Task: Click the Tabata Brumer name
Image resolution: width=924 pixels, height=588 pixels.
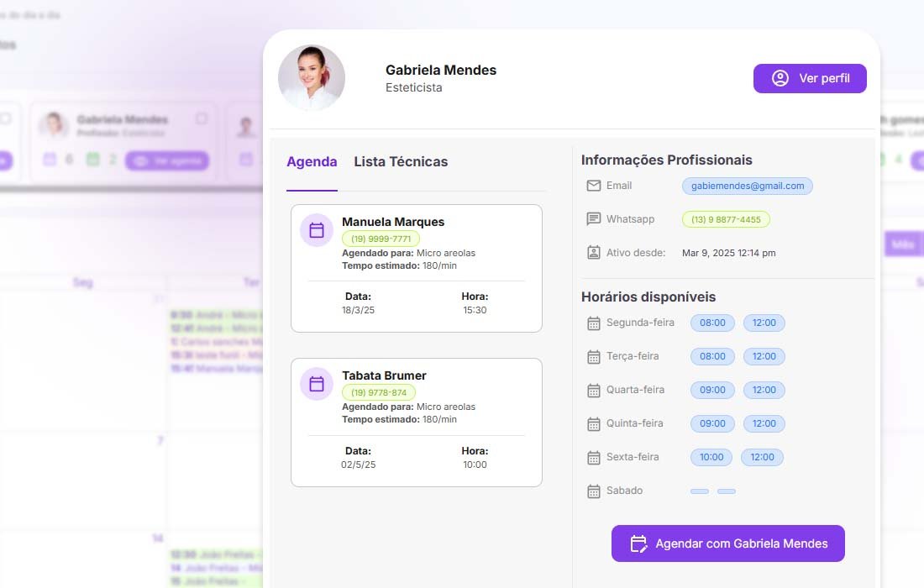Action: tap(384, 375)
